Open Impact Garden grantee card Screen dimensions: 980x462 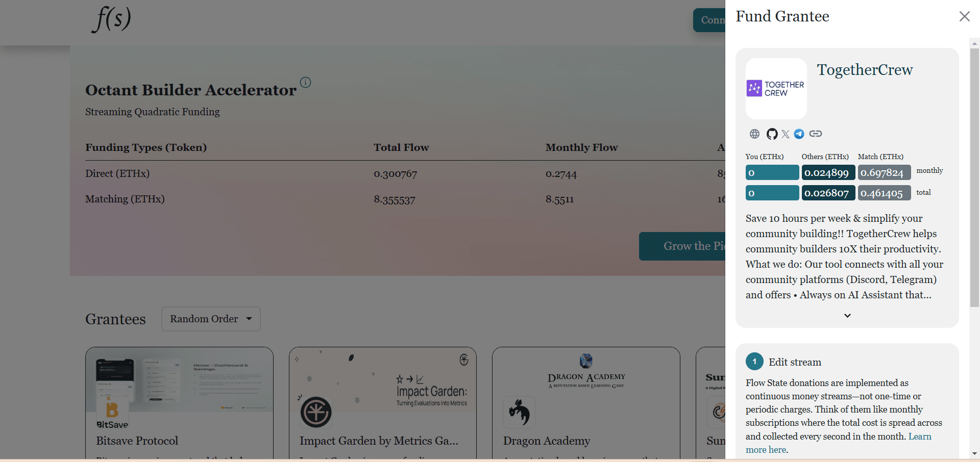tap(383, 403)
